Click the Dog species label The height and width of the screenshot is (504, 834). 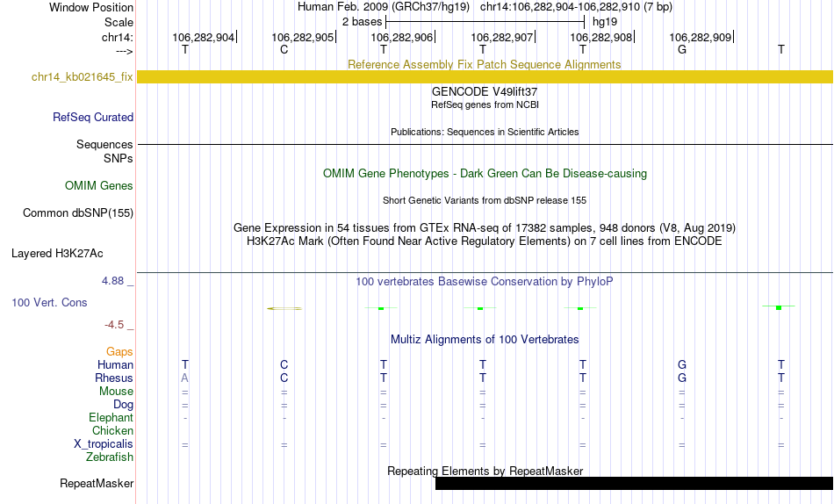click(x=123, y=405)
